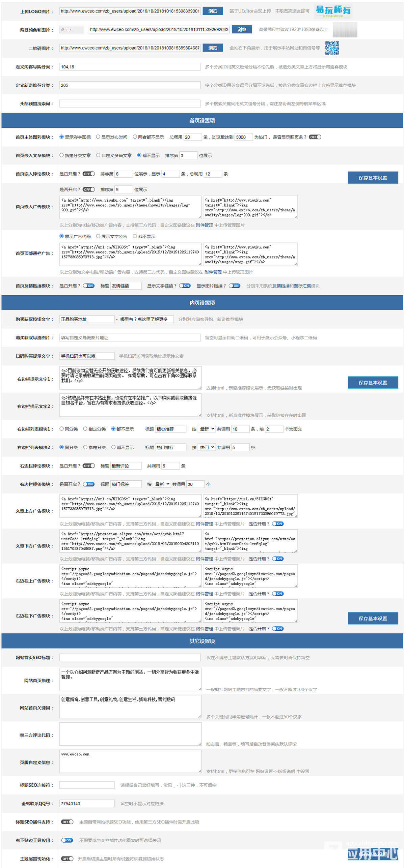Open the background color #eee field
The image size is (405, 868).
[72, 30]
